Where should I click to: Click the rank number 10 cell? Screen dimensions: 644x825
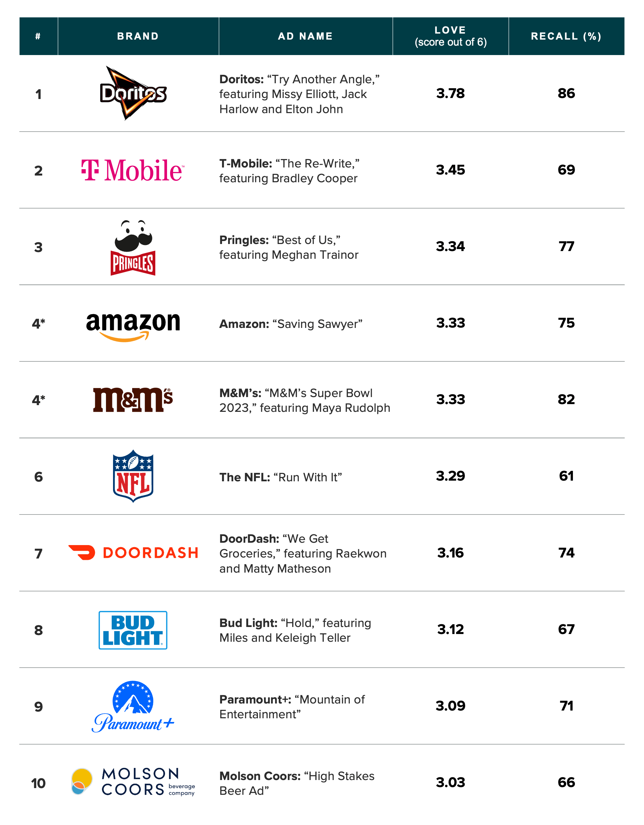(x=38, y=783)
